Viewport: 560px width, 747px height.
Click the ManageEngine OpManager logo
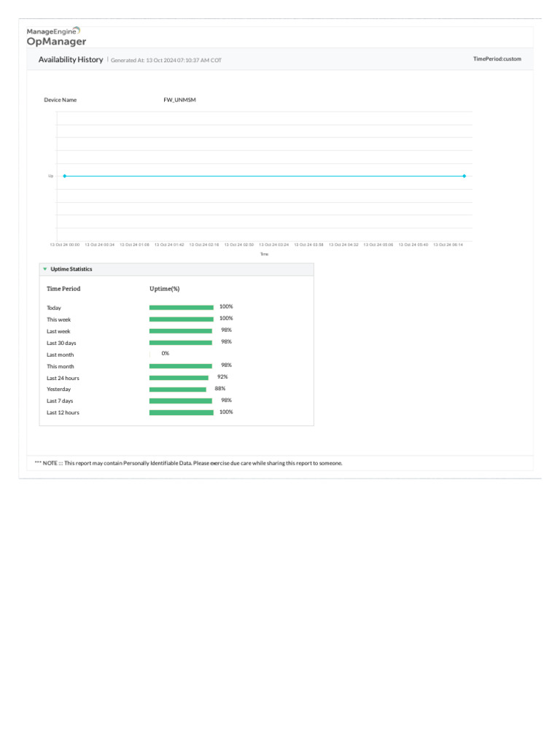click(x=56, y=36)
